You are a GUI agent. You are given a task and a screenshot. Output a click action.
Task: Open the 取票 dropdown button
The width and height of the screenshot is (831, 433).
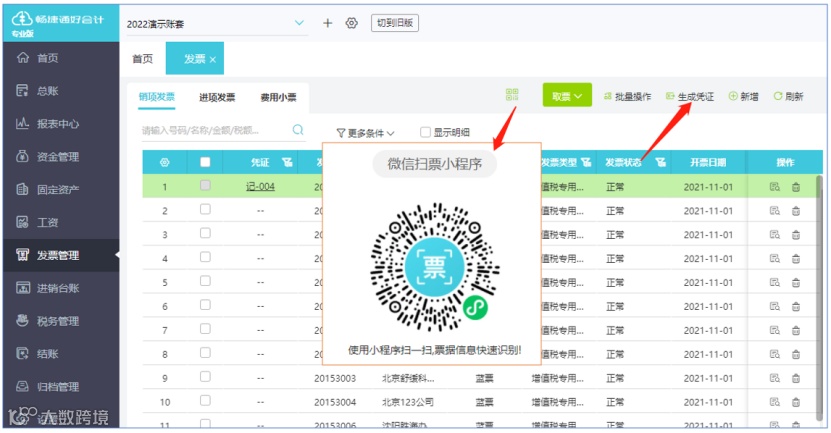pyautogui.click(x=567, y=96)
